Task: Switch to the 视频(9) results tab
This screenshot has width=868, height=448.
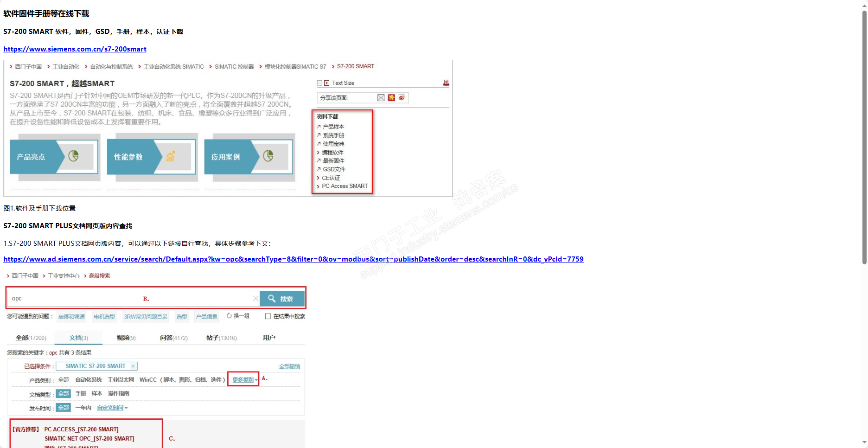Action: (126, 338)
